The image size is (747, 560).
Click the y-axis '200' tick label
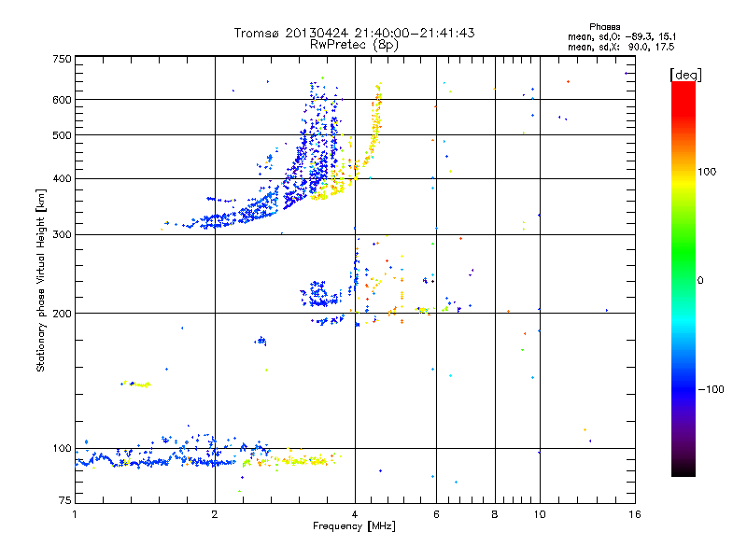coord(63,314)
